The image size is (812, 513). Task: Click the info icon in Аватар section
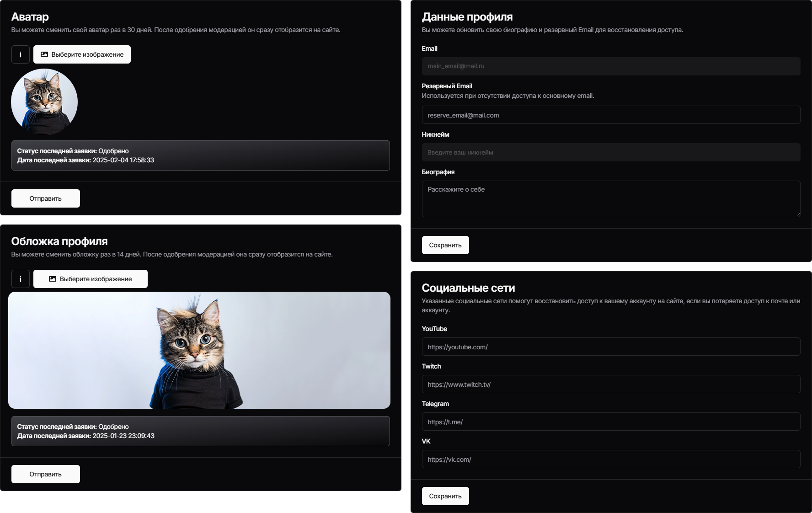[x=21, y=54]
